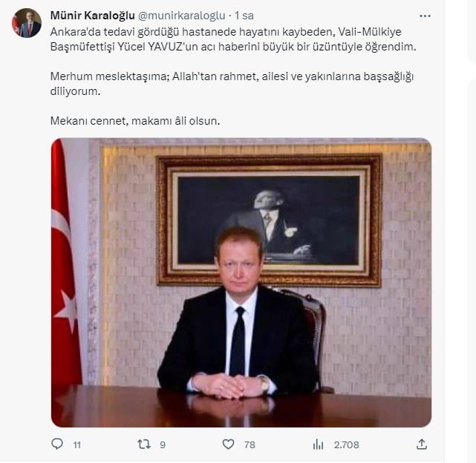Click the display name Münir Karaloğlu
Image resolution: width=476 pixels, height=463 pixels.
coord(92,16)
